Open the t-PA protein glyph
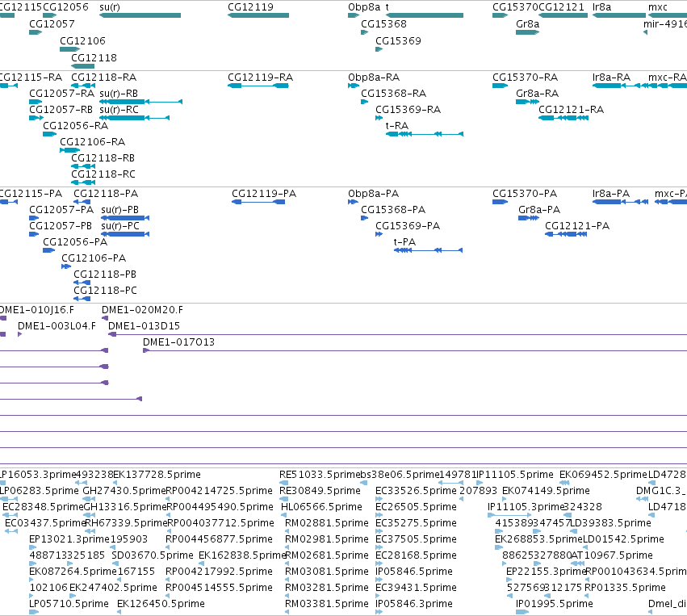The image size is (687, 616). click(428, 250)
